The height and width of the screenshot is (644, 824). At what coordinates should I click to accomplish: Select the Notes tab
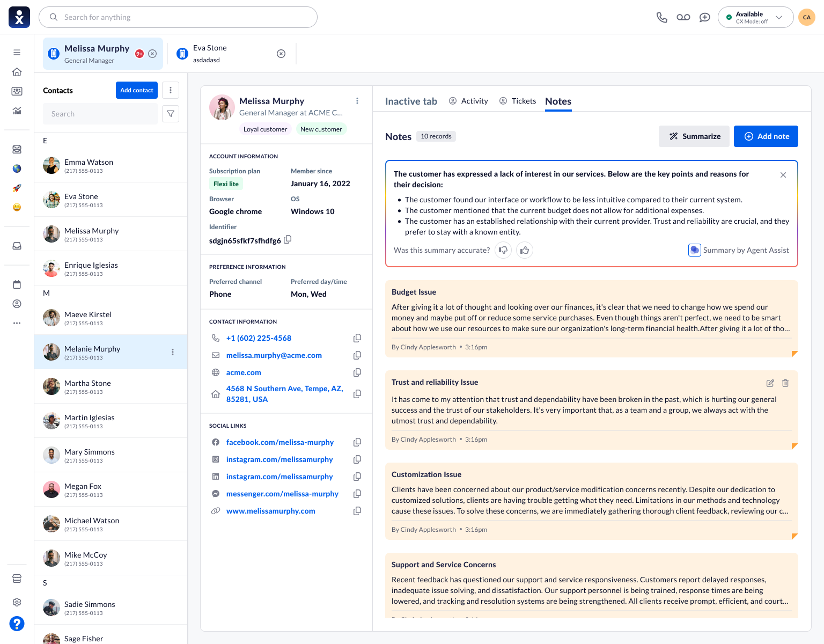558,101
